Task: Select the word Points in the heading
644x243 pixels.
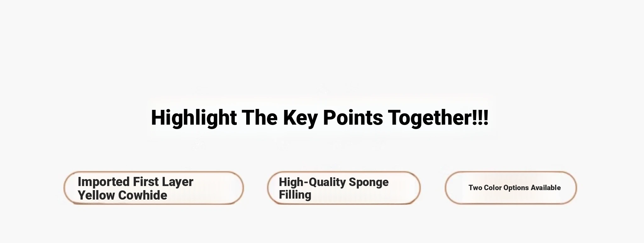Action: (353, 118)
